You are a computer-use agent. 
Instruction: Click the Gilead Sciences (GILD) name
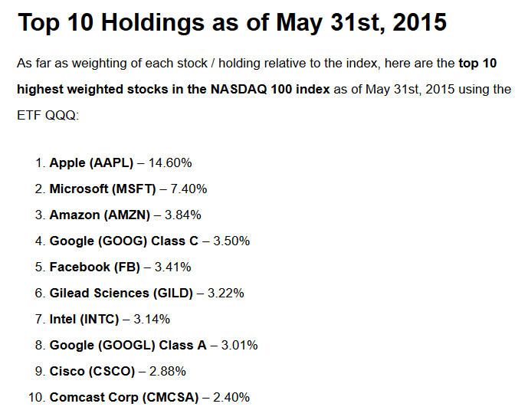122,293
